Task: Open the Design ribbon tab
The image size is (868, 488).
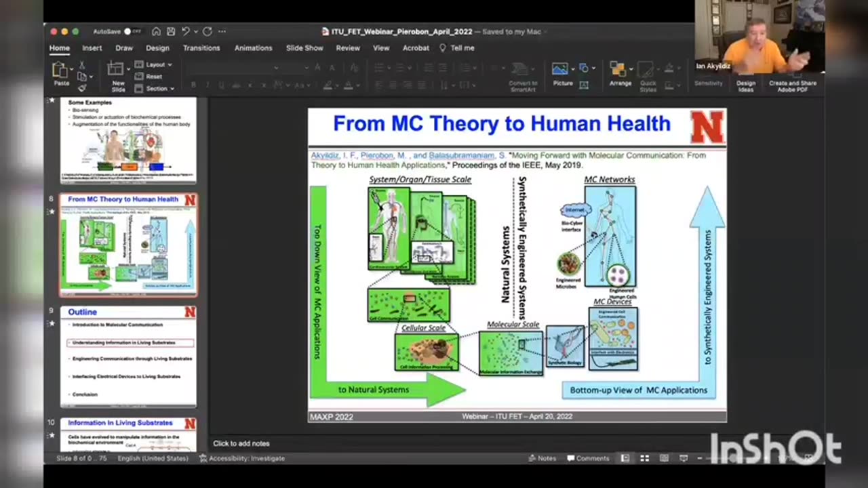Action: pos(157,48)
